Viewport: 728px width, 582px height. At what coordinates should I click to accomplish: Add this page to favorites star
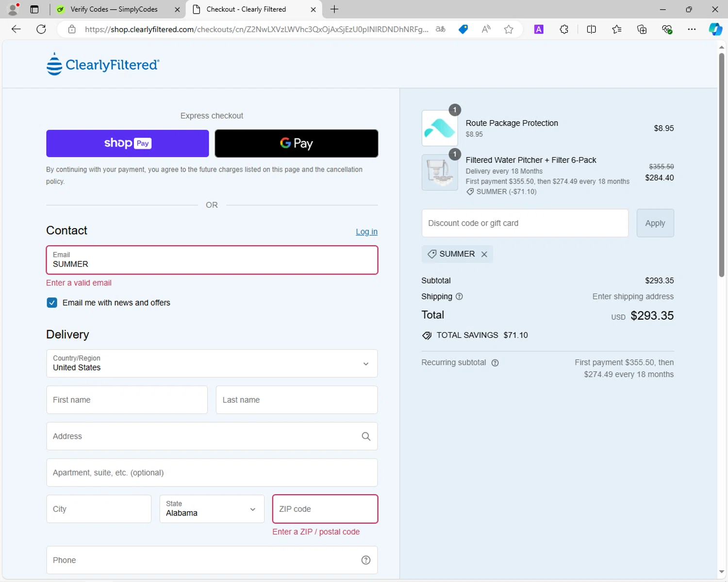[x=509, y=29]
